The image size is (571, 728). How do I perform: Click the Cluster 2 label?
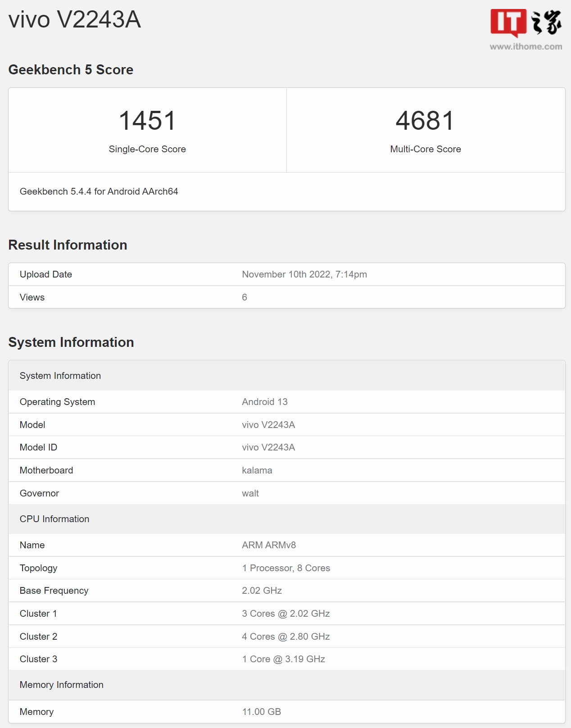point(38,637)
